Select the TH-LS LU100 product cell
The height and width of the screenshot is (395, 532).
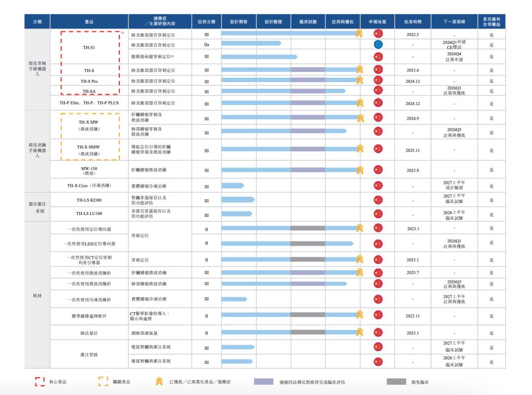pyautogui.click(x=89, y=214)
